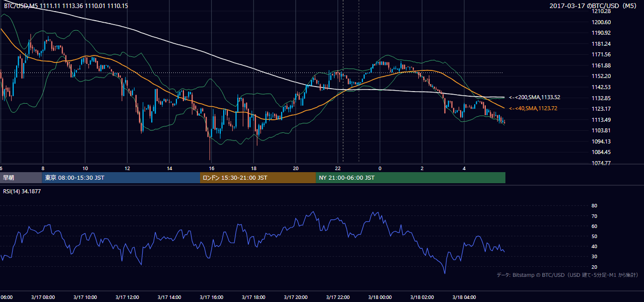Click hour label 10 under price chart
This screenshot has height=302, width=644.
(85, 168)
